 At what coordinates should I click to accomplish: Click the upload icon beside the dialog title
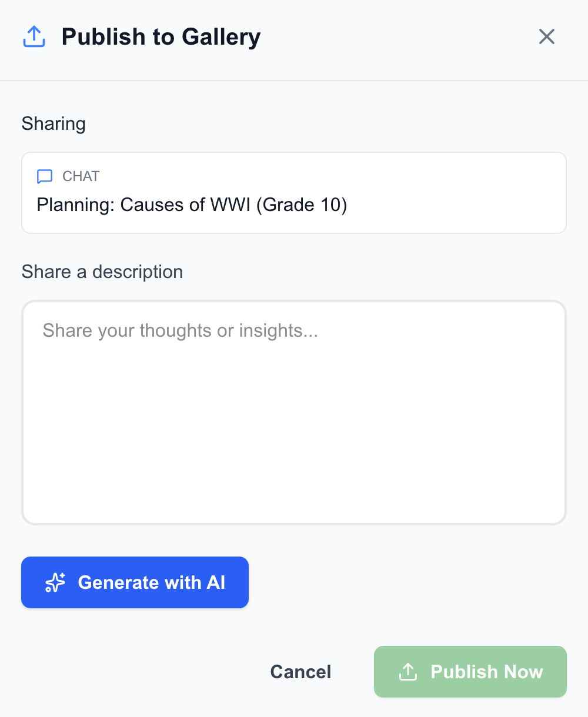(x=34, y=36)
